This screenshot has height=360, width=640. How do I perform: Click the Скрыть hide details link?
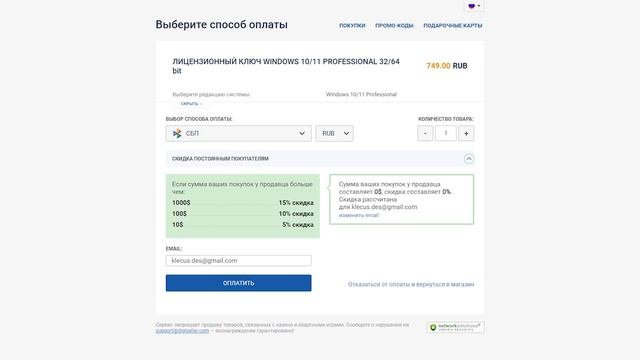coord(191,104)
